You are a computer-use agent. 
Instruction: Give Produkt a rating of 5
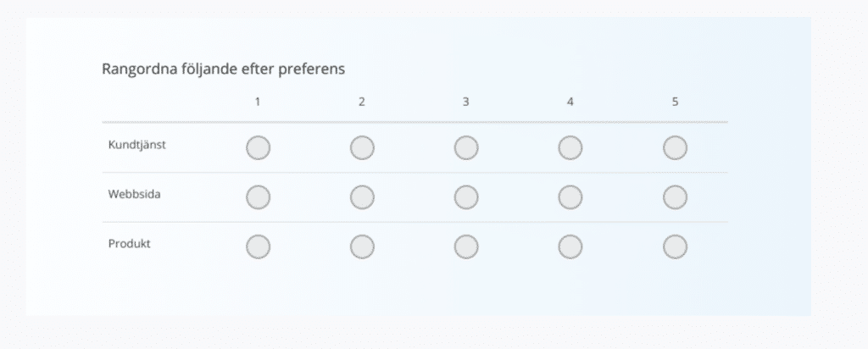click(675, 247)
